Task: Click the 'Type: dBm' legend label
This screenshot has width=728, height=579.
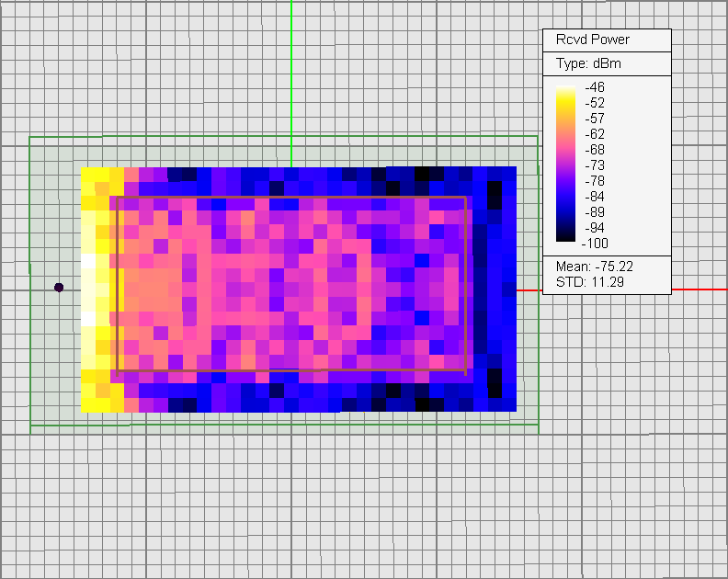Action: coord(588,63)
